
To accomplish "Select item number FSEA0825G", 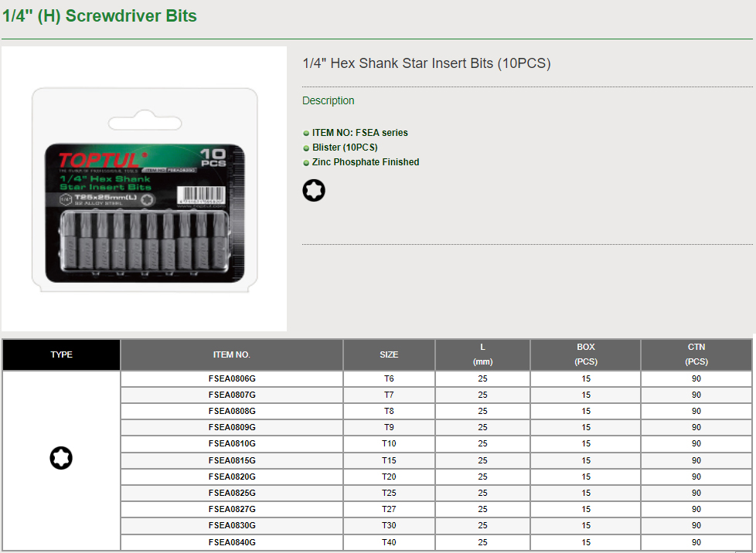I will (x=232, y=493).
